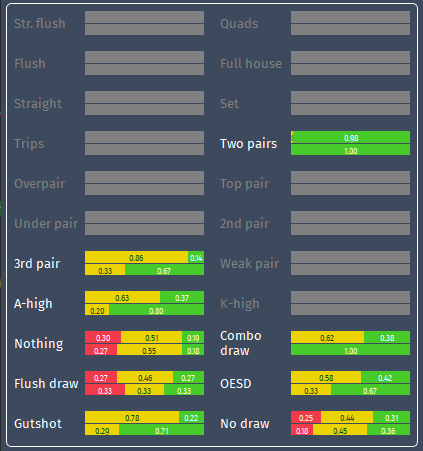Click the 0.71 green Gutshot segment
This screenshot has height=451, width=423.
tap(161, 430)
